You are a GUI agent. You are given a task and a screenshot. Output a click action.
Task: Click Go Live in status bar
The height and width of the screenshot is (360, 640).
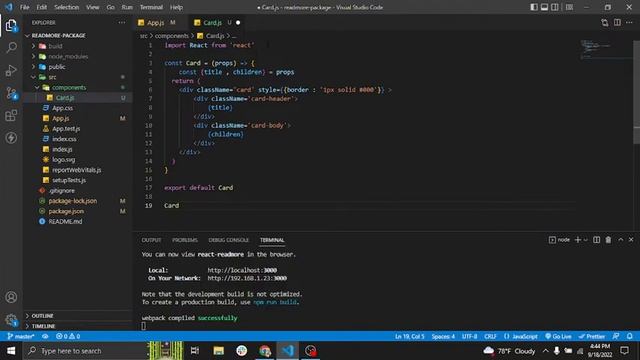pyautogui.click(x=558, y=336)
